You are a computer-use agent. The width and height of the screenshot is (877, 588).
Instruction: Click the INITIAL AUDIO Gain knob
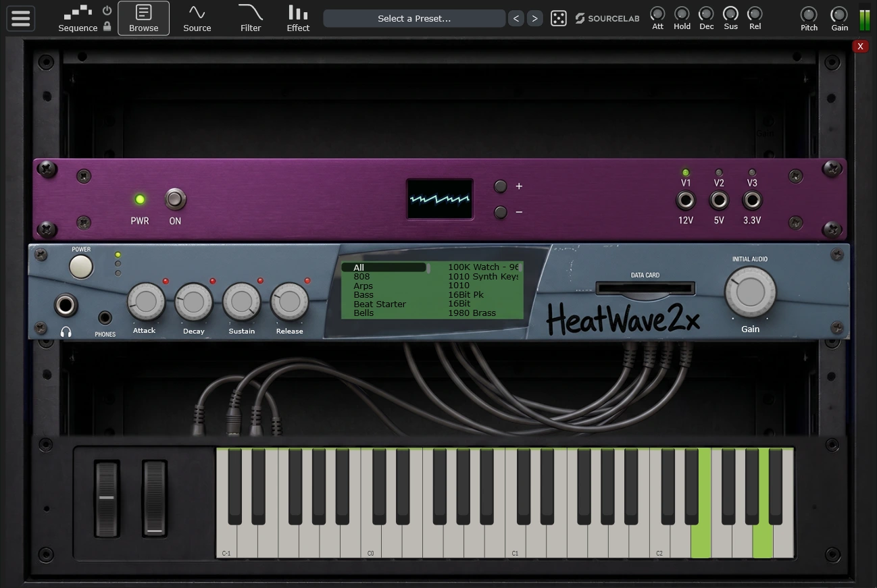pos(750,292)
